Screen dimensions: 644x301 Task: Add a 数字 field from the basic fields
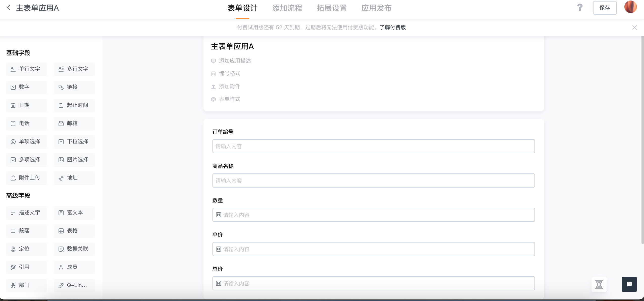click(26, 87)
